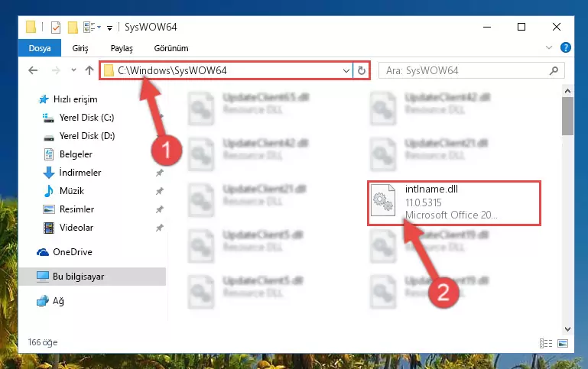Switch to the Giriş ribbon tab
Image resolution: width=588 pixels, height=369 pixels.
80,48
